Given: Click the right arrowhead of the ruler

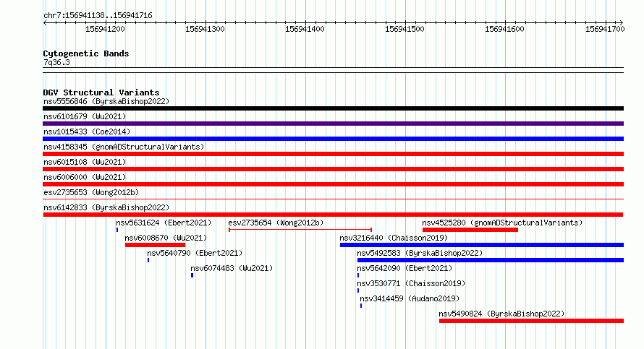Looking at the screenshot, I should [x=622, y=22].
